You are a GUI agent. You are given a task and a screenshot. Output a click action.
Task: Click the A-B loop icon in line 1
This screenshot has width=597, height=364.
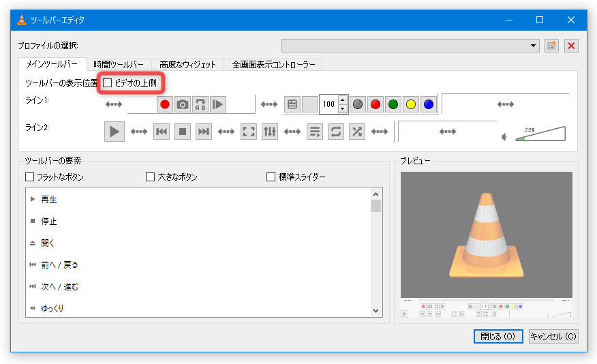tap(200, 104)
